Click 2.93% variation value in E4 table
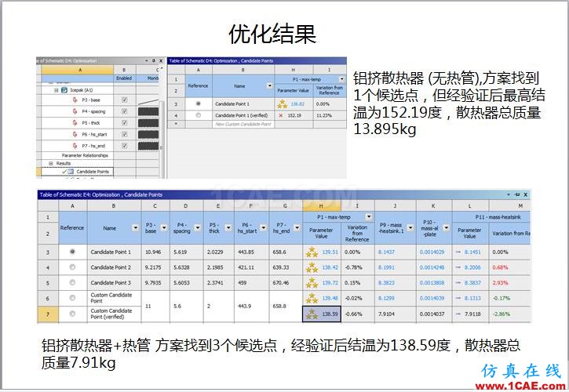Image resolution: width=569 pixels, height=392 pixels. click(x=500, y=283)
